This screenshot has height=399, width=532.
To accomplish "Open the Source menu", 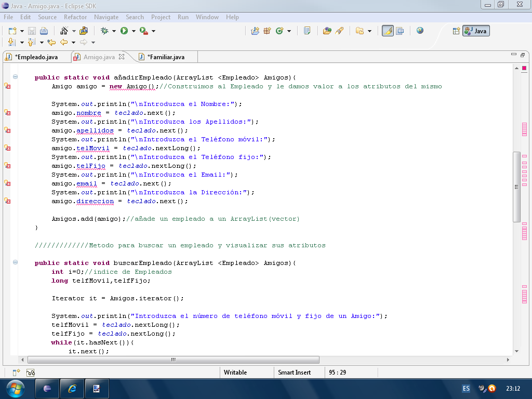I will [x=47, y=17].
